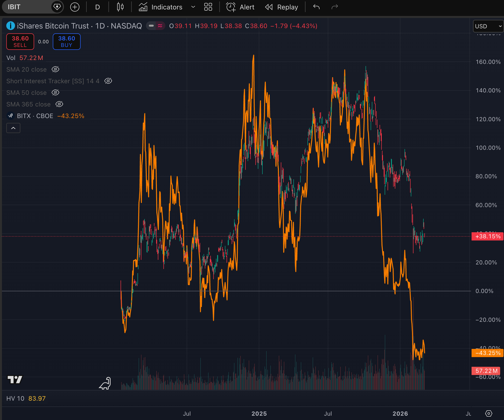Click the redo arrow icon
Screen dimensions: 504x420
click(335, 7)
